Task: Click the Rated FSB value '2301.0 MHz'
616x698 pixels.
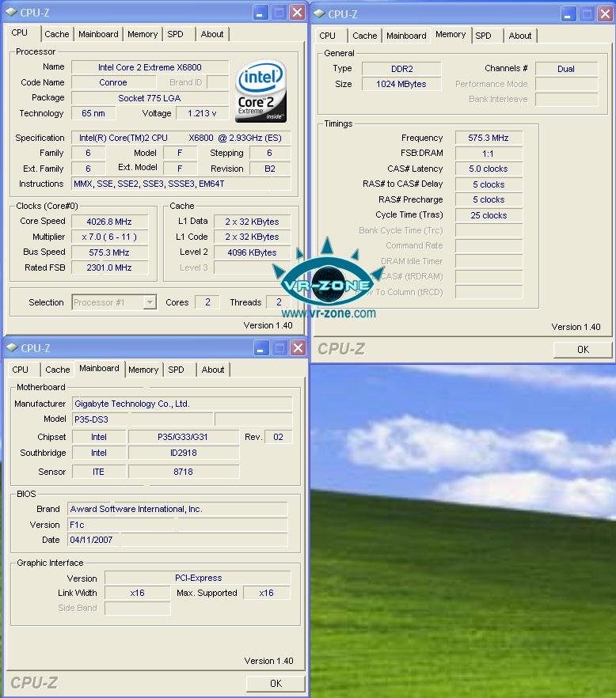Action: click(109, 267)
